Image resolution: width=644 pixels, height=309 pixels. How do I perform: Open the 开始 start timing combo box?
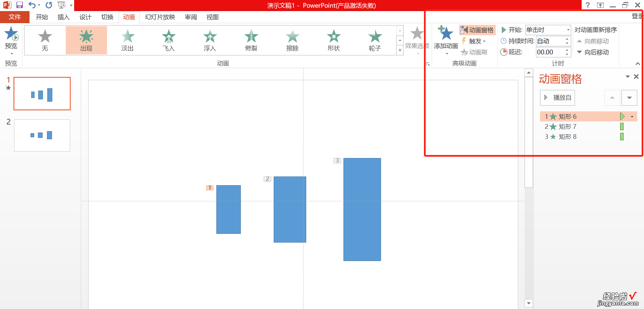coord(548,30)
